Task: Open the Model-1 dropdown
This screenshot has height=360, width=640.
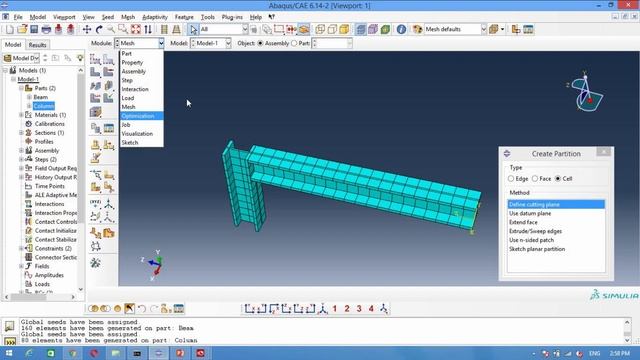Action: pos(228,43)
